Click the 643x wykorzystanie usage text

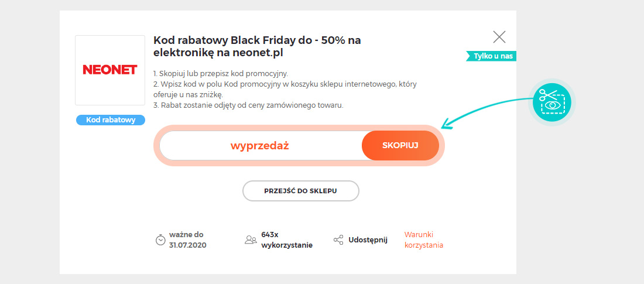point(287,240)
